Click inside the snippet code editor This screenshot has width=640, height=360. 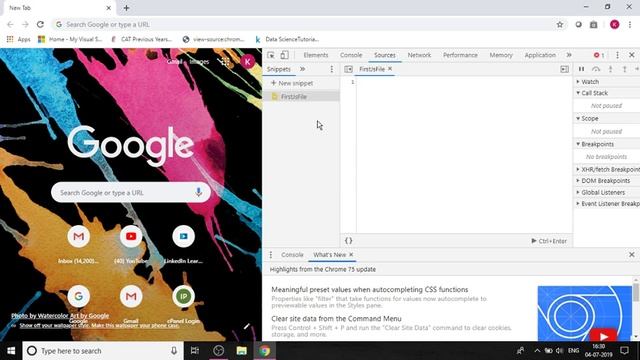click(464, 155)
